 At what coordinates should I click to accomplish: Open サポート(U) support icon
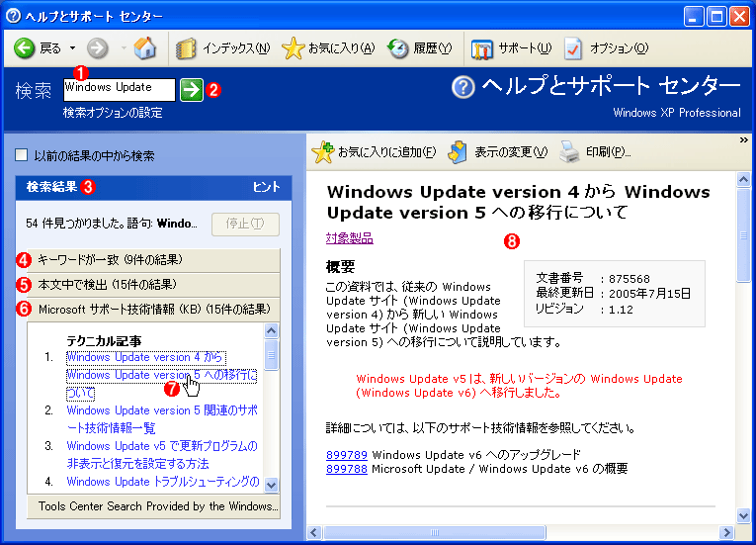481,48
